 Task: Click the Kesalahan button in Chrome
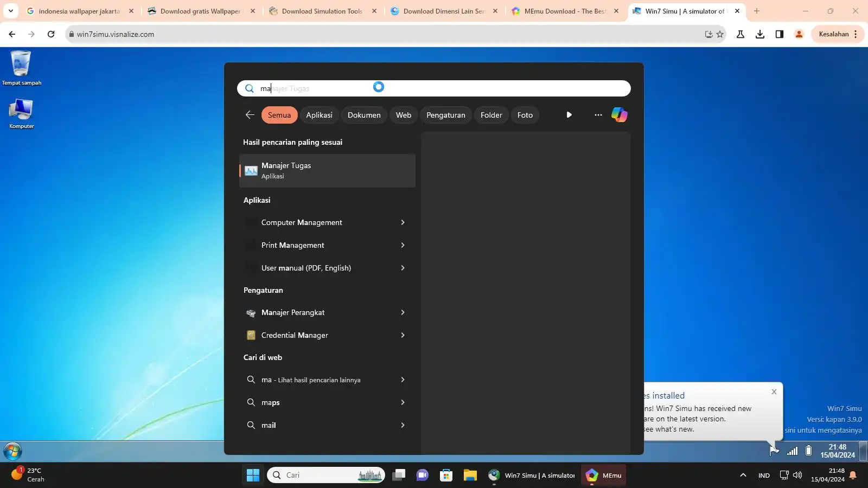(x=838, y=34)
